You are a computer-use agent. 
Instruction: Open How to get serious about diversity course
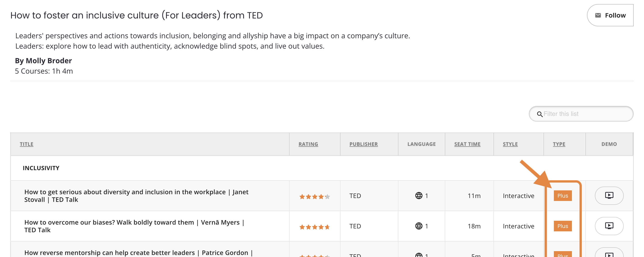[136, 196]
